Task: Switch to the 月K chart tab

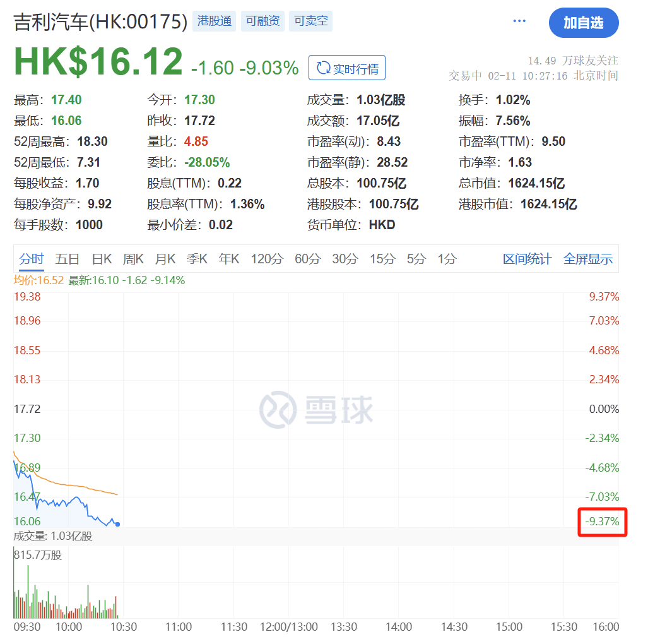Action: coord(165,259)
